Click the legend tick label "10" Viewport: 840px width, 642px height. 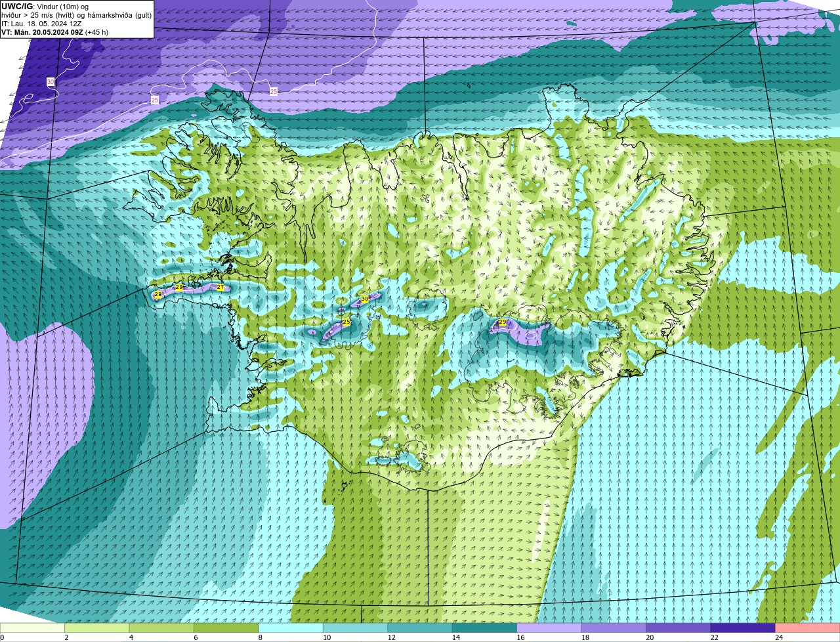click(327, 637)
